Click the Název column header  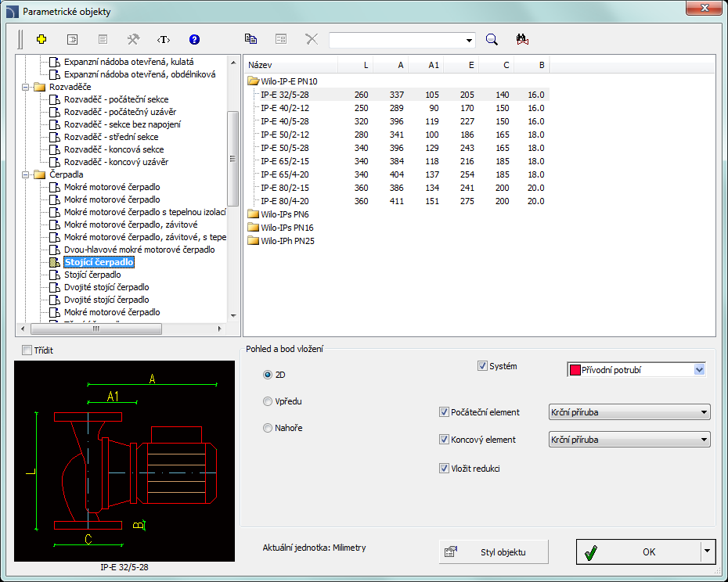pyautogui.click(x=291, y=65)
